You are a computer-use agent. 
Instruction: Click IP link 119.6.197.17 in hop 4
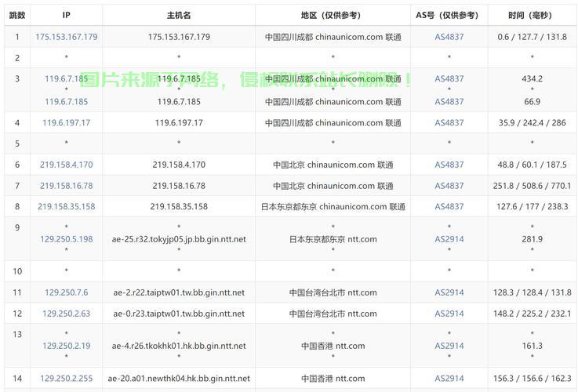coord(66,123)
